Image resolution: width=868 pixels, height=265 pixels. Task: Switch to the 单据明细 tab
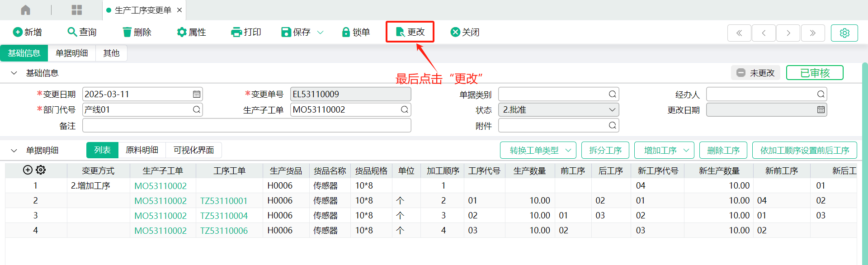(71, 53)
